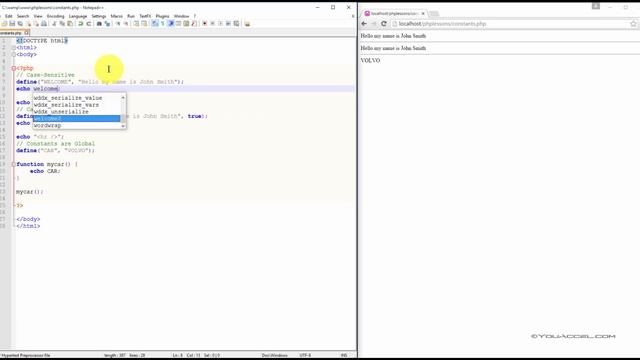
Task: Reload the localhost page in browser
Action: [x=384, y=24]
